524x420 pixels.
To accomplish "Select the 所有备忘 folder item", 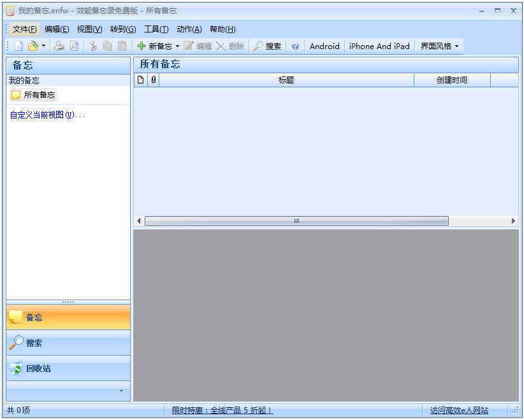I will pos(33,94).
